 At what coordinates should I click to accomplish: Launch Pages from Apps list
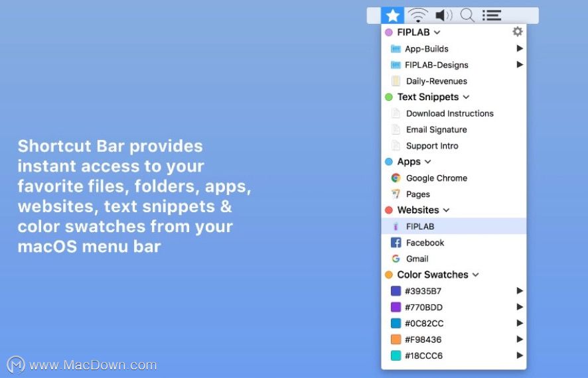[454, 194]
